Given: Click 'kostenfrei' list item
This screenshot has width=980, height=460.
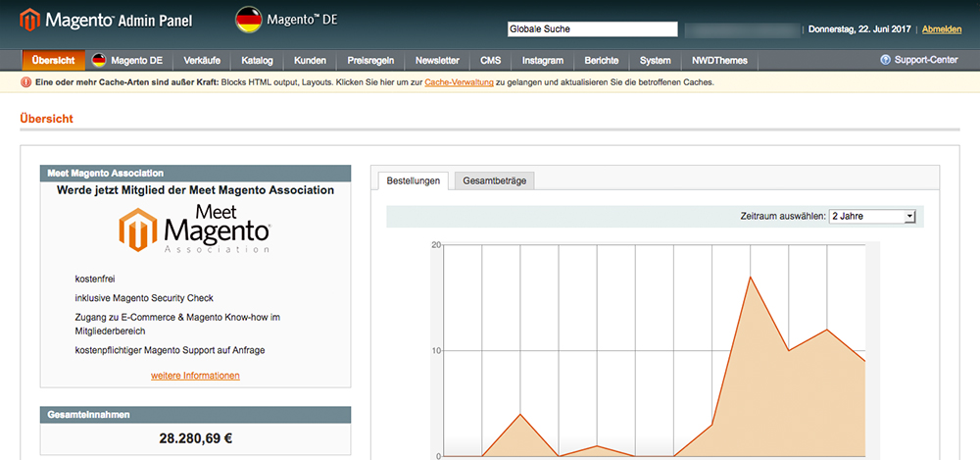Looking at the screenshot, I should click(95, 280).
